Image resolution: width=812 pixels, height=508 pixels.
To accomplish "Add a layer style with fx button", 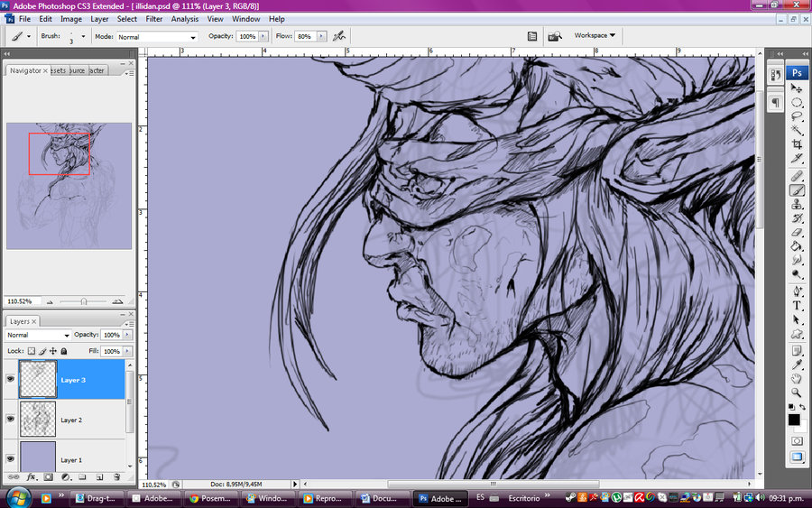I will point(31,477).
